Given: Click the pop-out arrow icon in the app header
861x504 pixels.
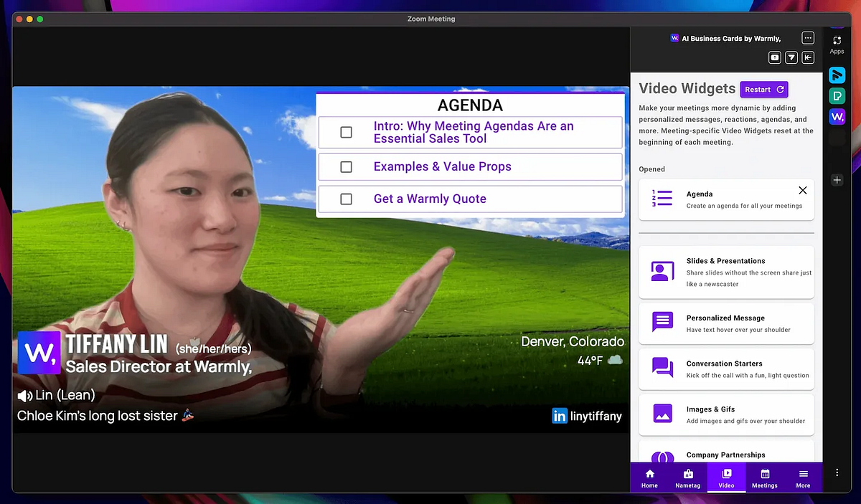Looking at the screenshot, I should tap(791, 57).
